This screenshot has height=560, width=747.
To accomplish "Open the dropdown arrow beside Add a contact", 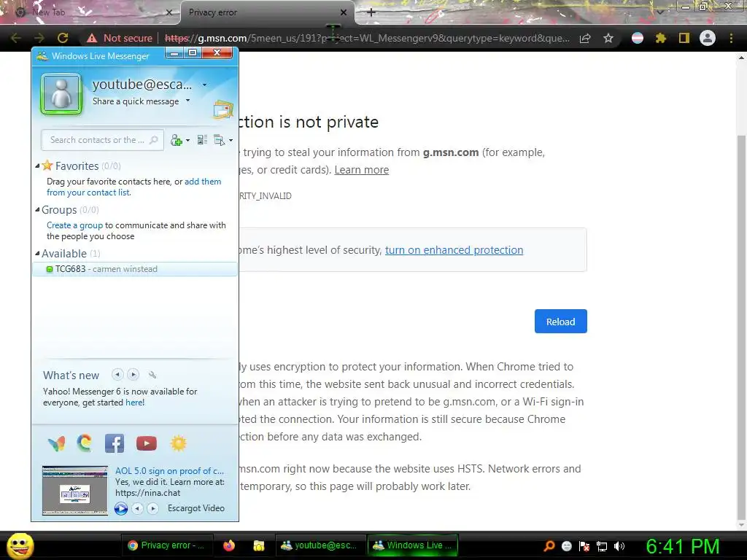I will click(x=187, y=141).
